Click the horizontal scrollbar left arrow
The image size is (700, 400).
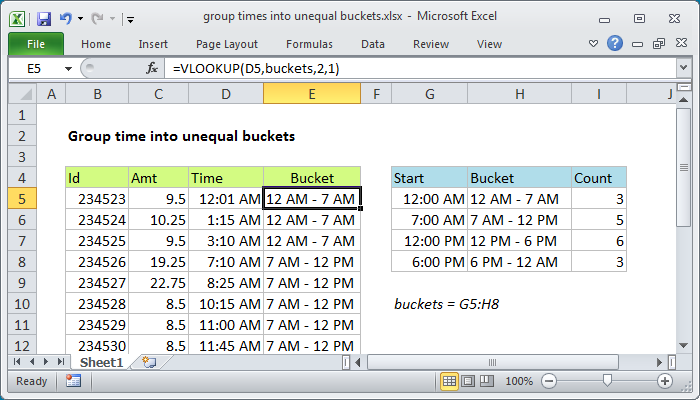tap(358, 362)
